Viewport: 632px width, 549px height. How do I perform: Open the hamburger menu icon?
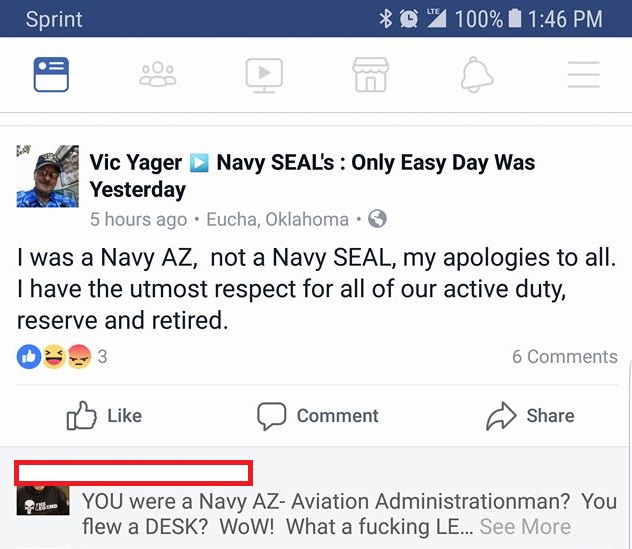coord(583,74)
